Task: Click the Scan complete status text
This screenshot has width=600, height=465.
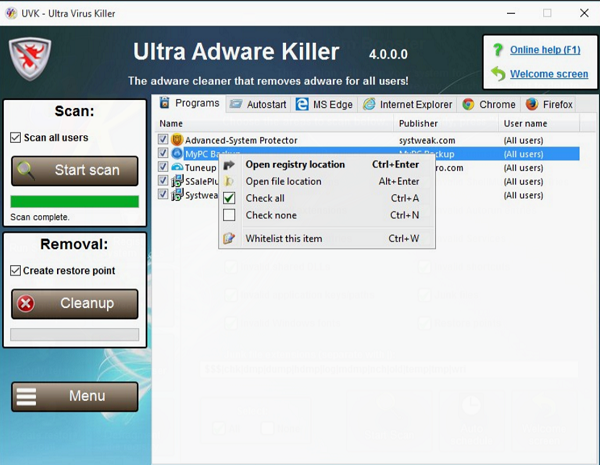Action: (x=40, y=217)
